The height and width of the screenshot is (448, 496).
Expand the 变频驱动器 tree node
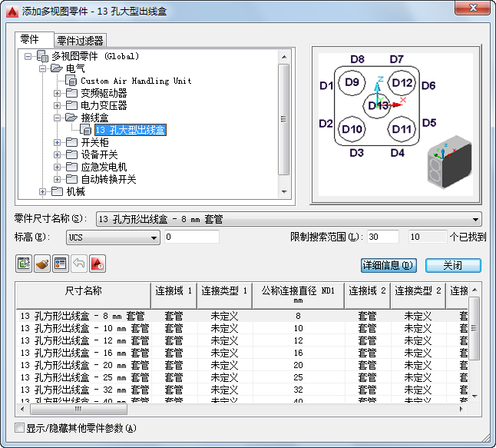[57, 93]
